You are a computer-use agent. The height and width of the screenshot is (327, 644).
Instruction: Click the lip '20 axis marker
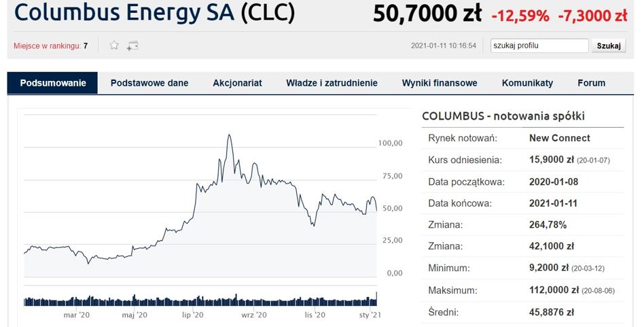click(x=193, y=315)
